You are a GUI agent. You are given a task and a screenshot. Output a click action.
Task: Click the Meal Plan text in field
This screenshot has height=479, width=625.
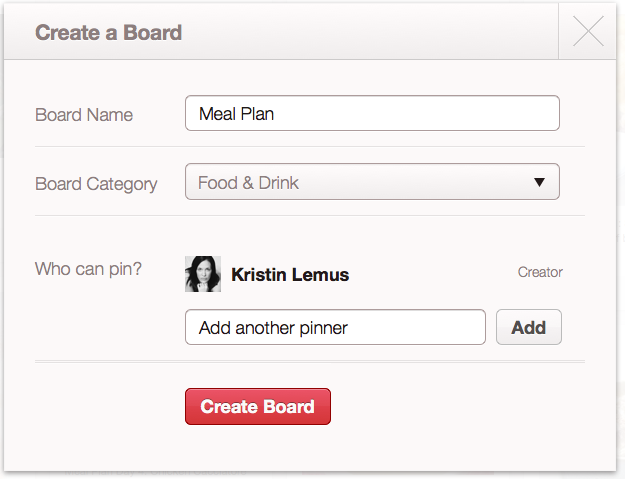(x=236, y=114)
